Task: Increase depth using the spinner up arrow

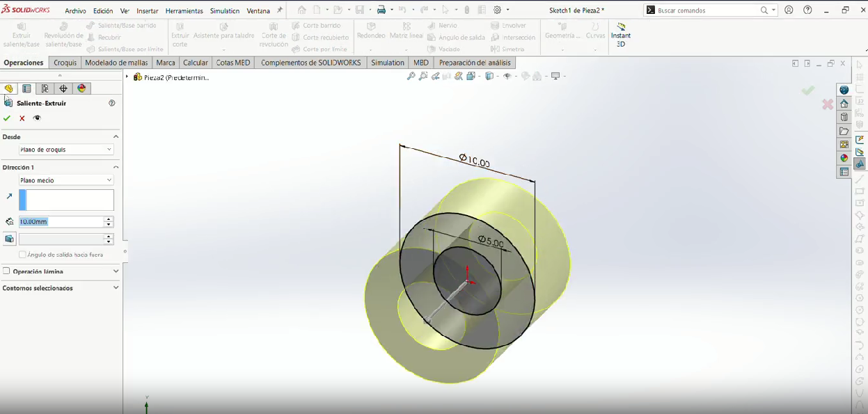Action: click(x=109, y=219)
